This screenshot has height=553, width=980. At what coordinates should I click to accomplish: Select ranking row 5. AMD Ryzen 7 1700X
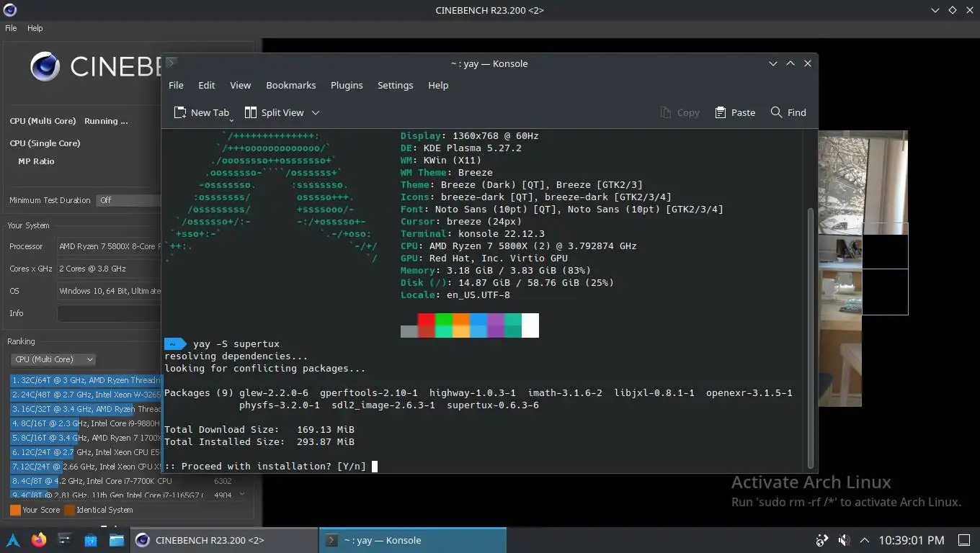(86, 438)
